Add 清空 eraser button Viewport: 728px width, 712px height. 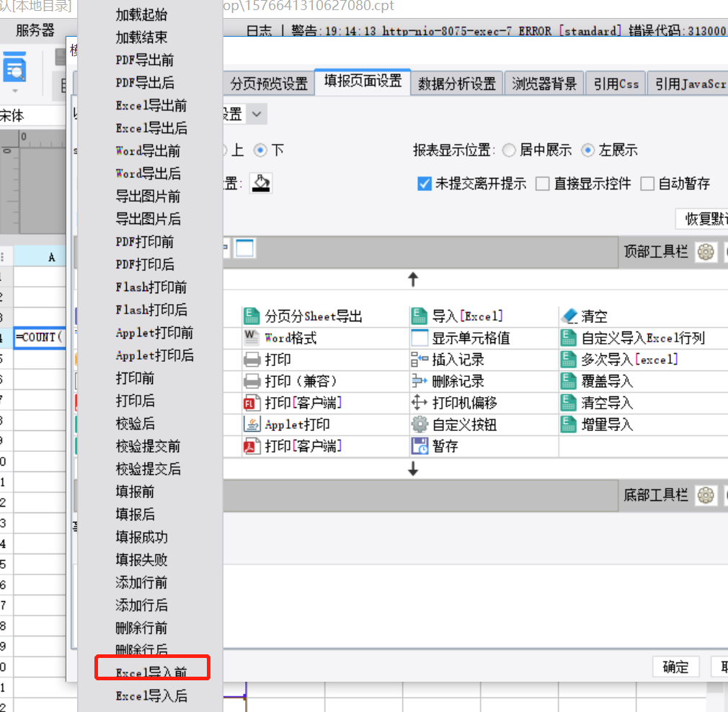click(x=585, y=316)
